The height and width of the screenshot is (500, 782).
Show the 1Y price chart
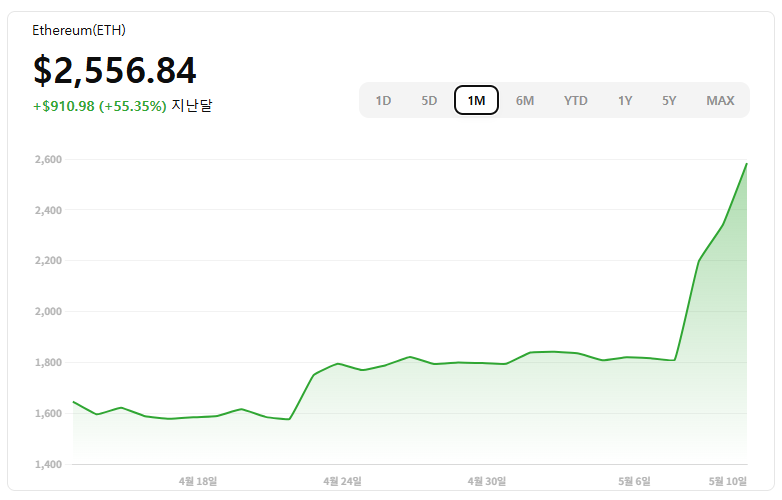click(625, 101)
